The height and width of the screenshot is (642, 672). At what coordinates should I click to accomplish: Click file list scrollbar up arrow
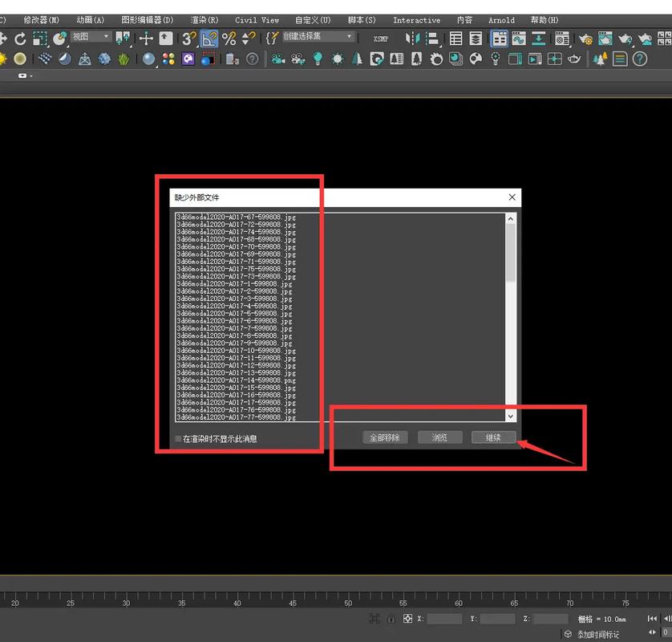511,219
